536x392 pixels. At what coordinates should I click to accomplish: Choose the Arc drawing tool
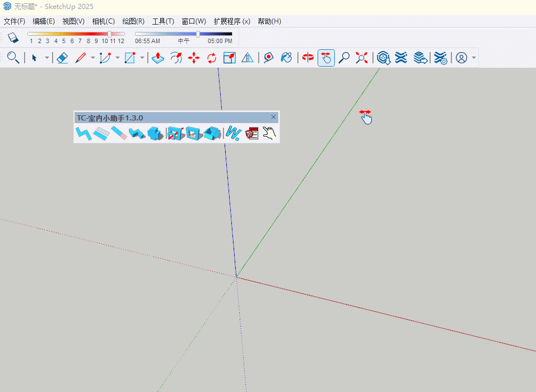(x=105, y=58)
